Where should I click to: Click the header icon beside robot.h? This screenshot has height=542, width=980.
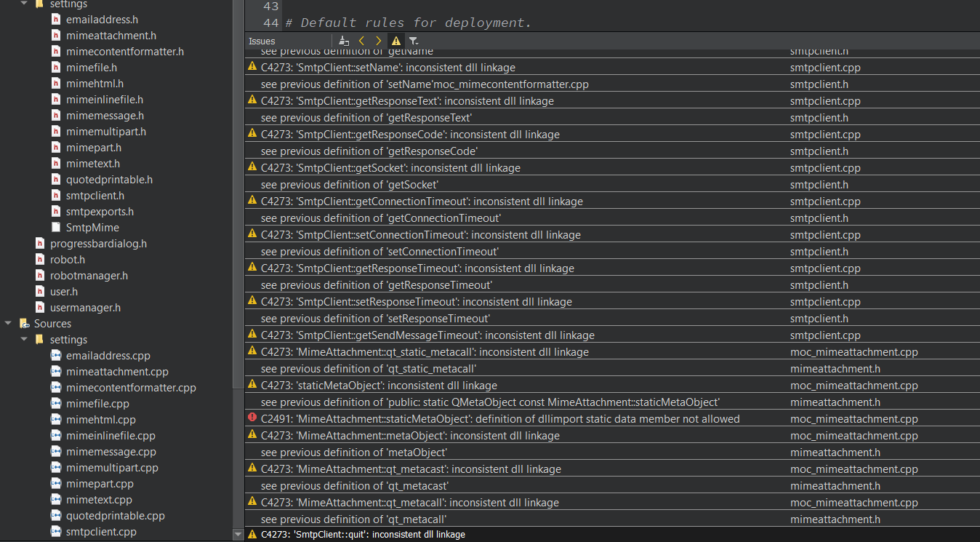click(x=40, y=260)
